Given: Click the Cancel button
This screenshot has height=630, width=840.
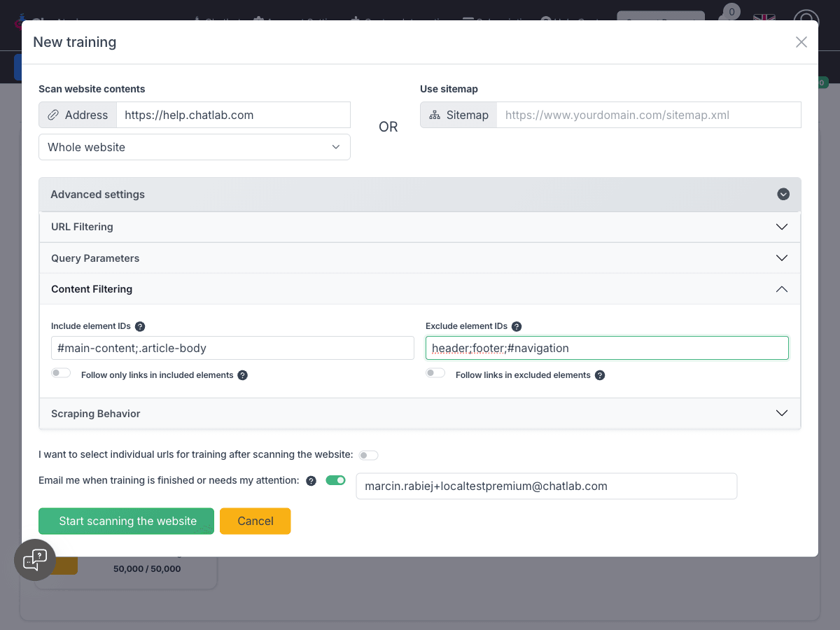Looking at the screenshot, I should point(255,521).
